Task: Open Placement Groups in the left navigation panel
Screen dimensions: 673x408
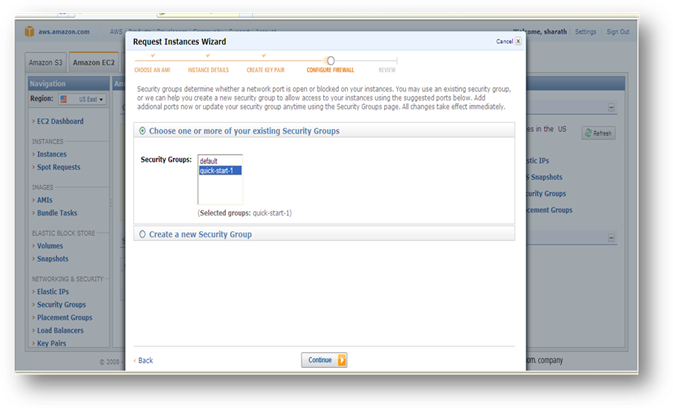Action: coord(64,317)
